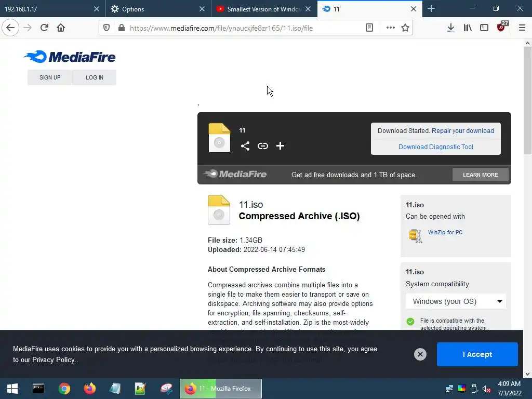
Task: Click the File size 1.34GB text
Action: [235, 240]
